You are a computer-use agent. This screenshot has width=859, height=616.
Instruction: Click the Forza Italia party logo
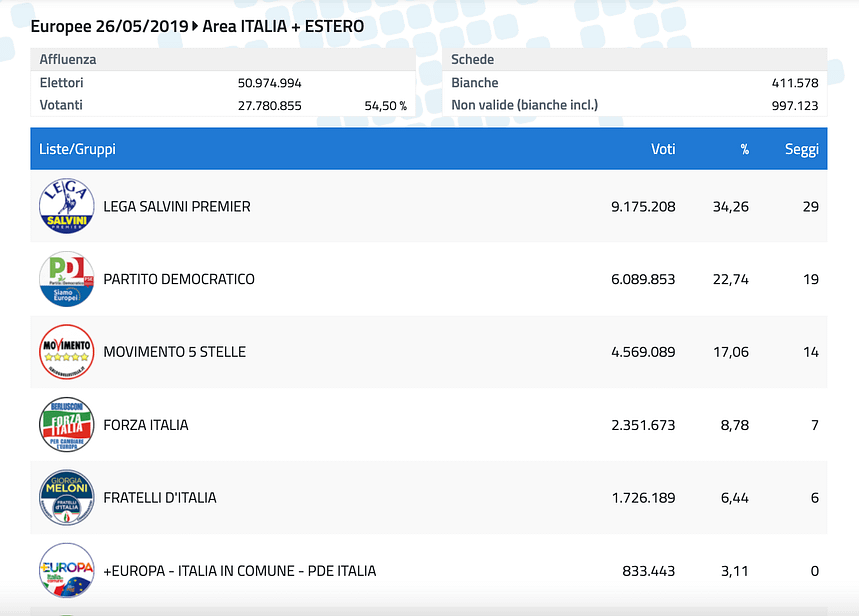[66, 425]
